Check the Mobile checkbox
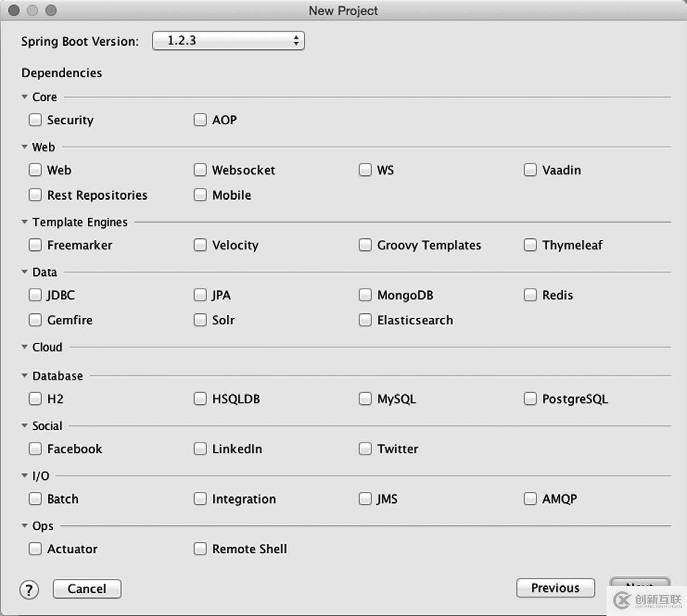 point(200,195)
